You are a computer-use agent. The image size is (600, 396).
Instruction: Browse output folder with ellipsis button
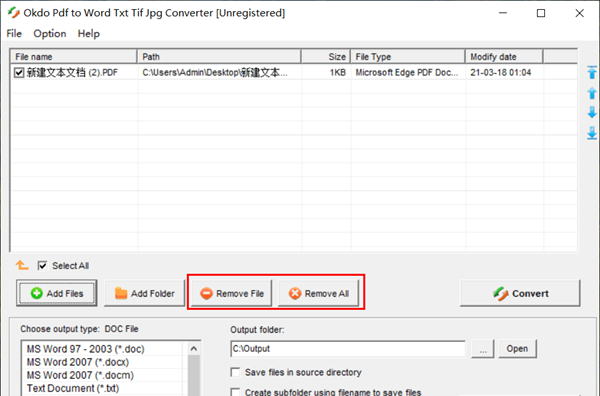pyautogui.click(x=483, y=349)
